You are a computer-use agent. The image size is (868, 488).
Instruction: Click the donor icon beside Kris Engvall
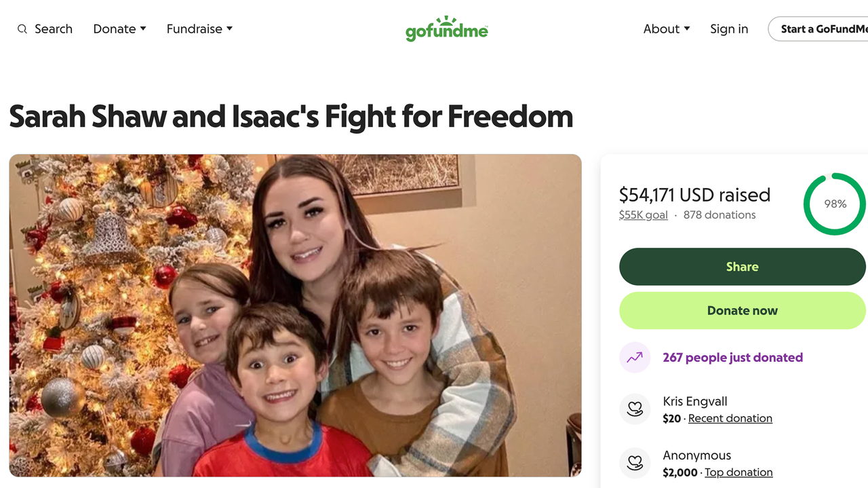click(x=635, y=409)
